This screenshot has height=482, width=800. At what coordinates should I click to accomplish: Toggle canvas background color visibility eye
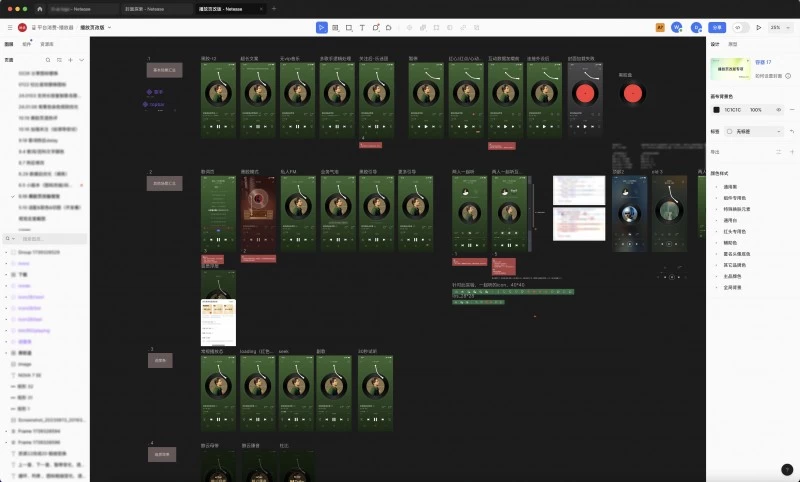778,110
